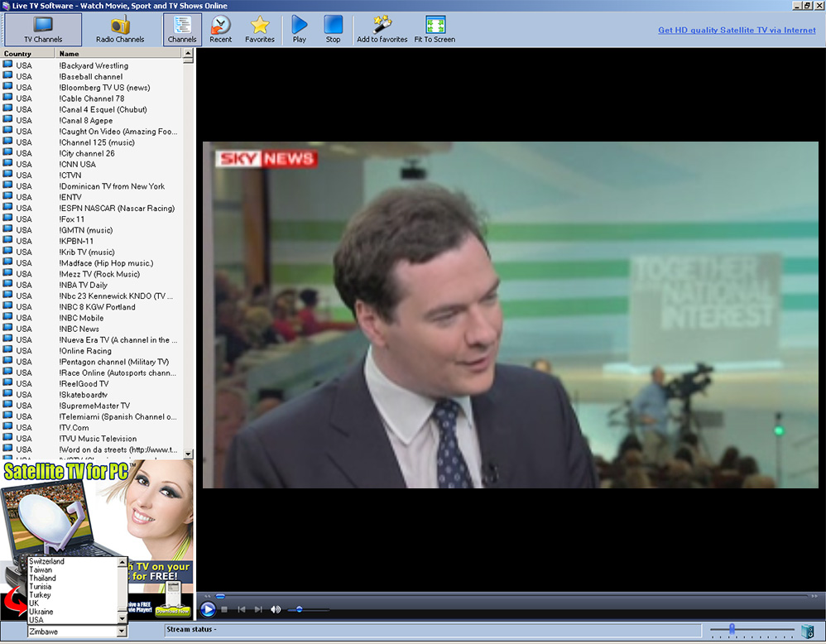Select !TVU Music Television channel
The width and height of the screenshot is (826, 644).
[x=98, y=439]
